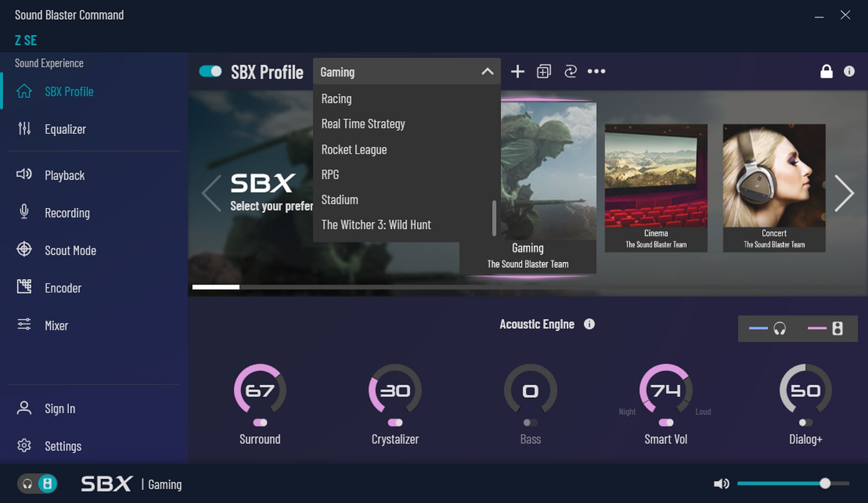Open Acoustic Engine info icon

tap(589, 324)
